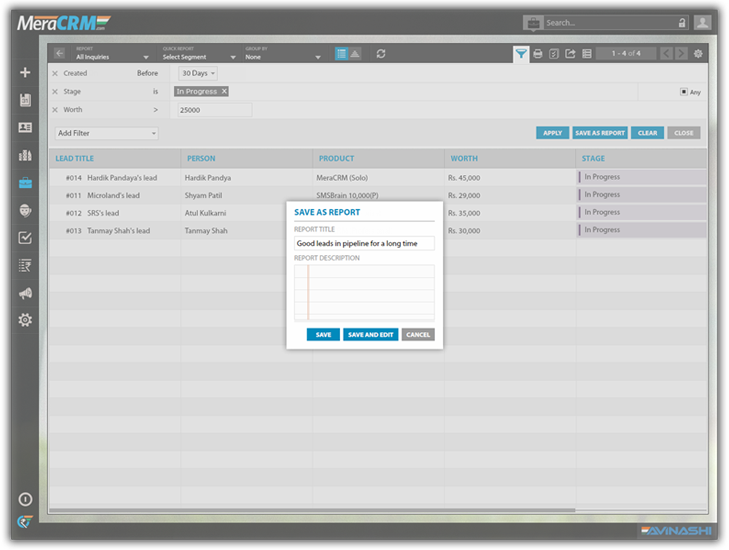Click the briefcase icon beside search box
The height and width of the screenshot is (550, 729).
point(533,23)
